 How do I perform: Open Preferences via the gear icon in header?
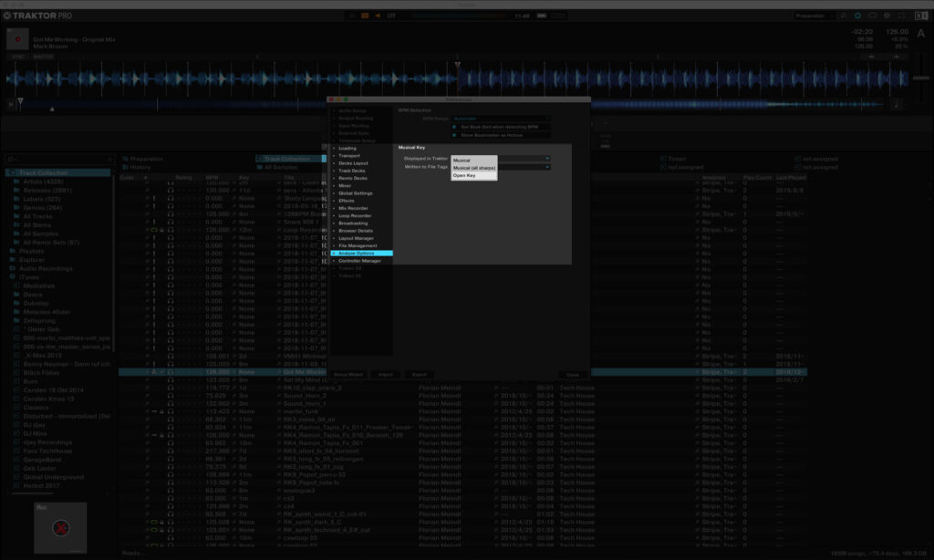point(887,16)
